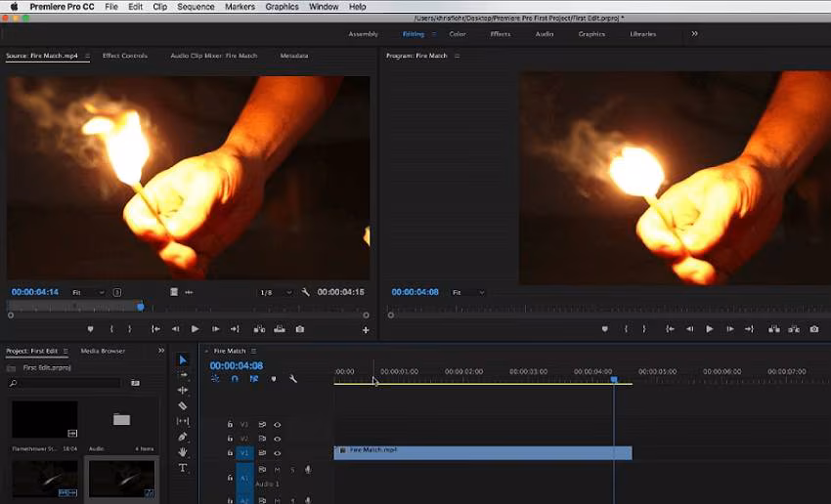831x504 pixels.
Task: Open Source monitor wrench settings
Action: 305,292
